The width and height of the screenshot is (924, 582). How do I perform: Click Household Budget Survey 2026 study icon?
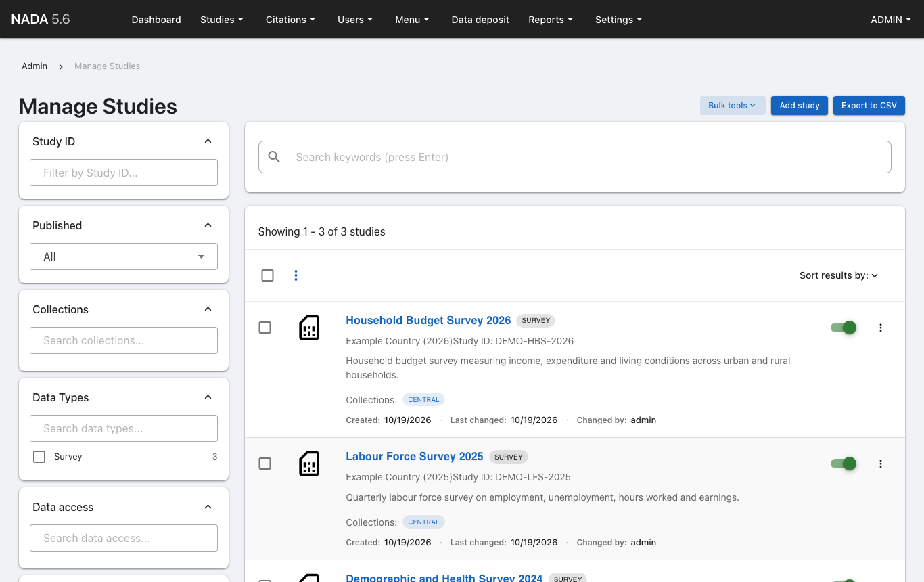309,328
